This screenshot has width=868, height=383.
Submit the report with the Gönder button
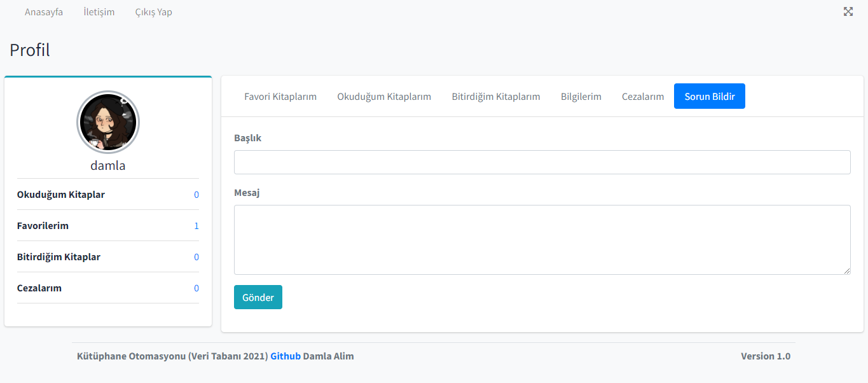(x=258, y=296)
